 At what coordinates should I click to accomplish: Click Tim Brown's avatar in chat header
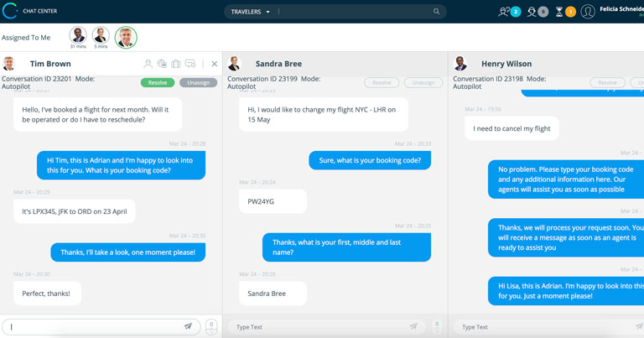8,64
